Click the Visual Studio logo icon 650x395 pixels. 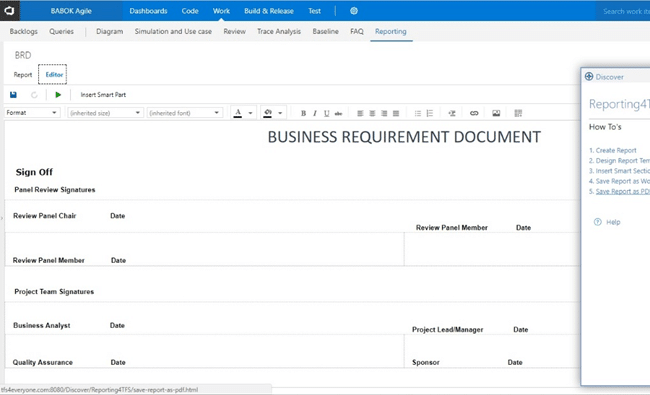tap(9, 10)
